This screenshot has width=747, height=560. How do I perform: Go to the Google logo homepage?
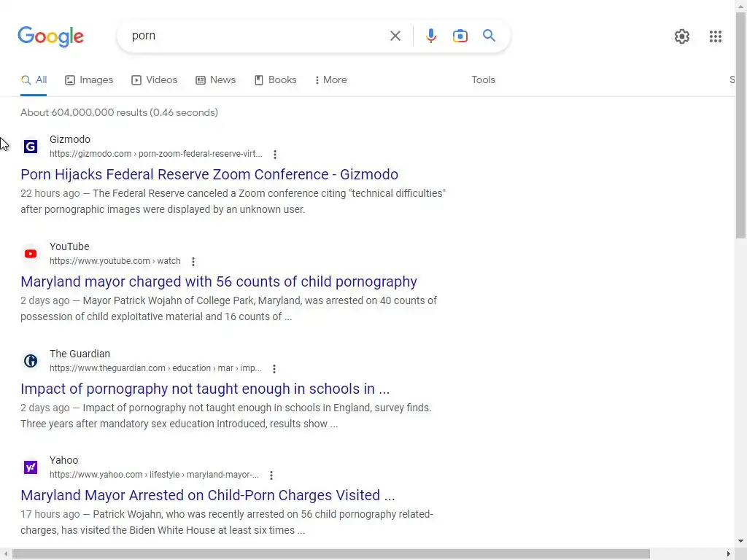[x=50, y=36]
